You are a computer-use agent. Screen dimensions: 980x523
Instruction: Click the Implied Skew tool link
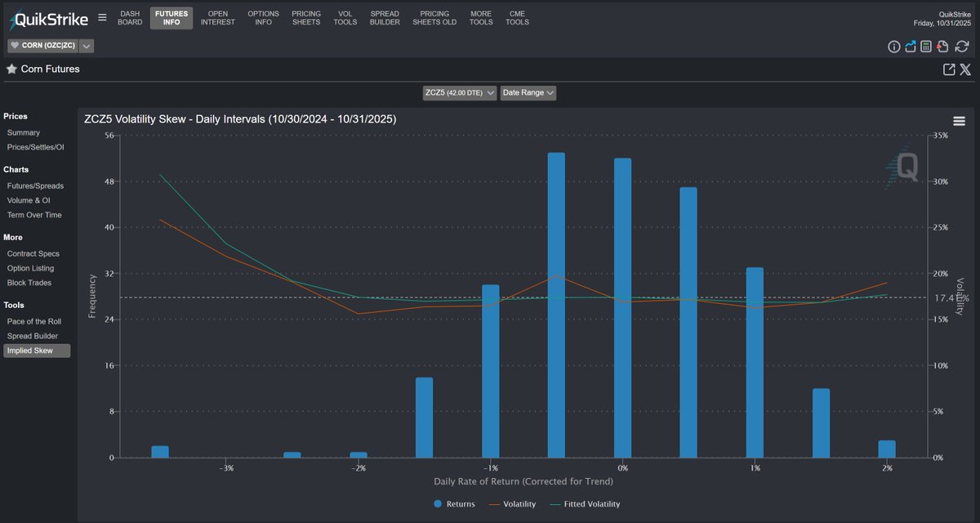click(x=32, y=350)
